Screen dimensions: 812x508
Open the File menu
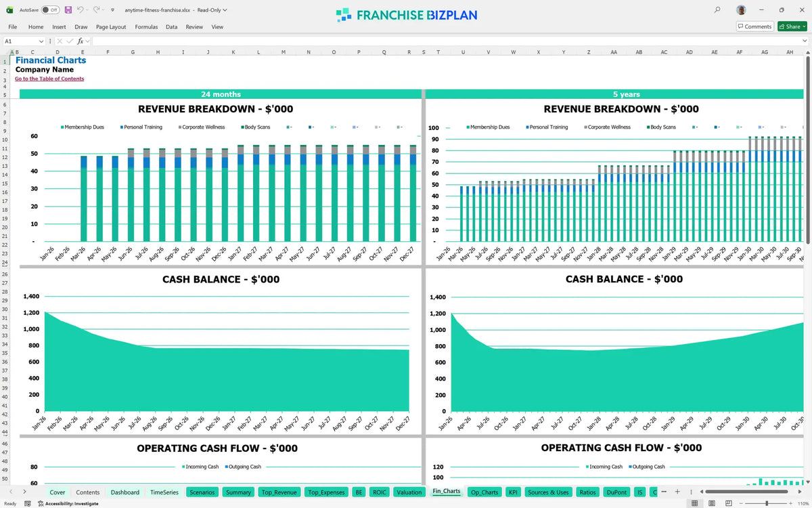click(12, 27)
